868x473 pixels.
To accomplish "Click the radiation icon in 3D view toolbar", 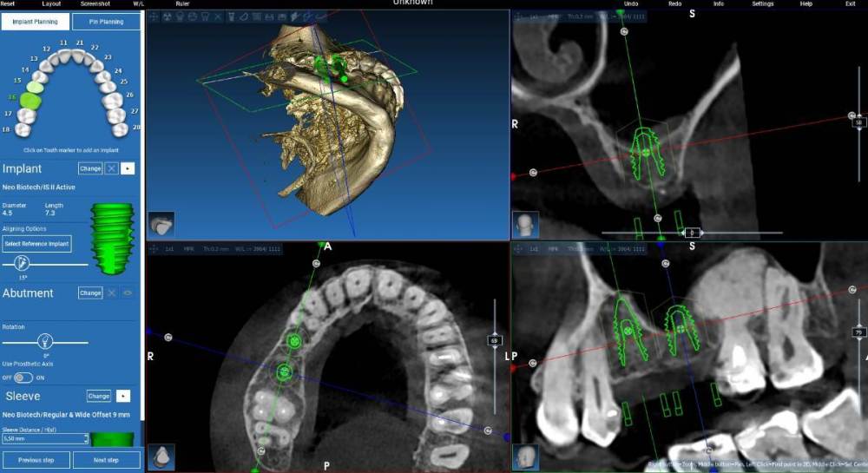I will click(x=166, y=16).
